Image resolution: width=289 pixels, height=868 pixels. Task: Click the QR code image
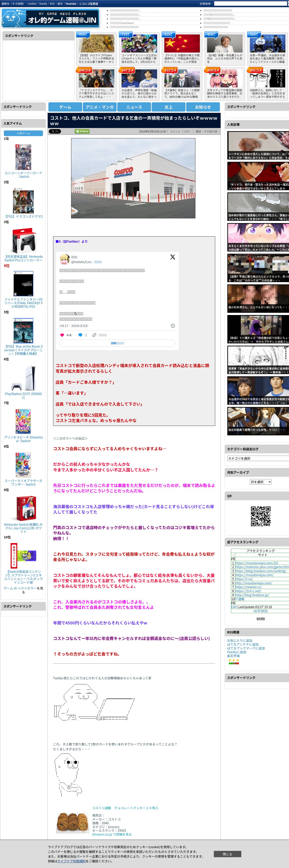tap(260, 516)
